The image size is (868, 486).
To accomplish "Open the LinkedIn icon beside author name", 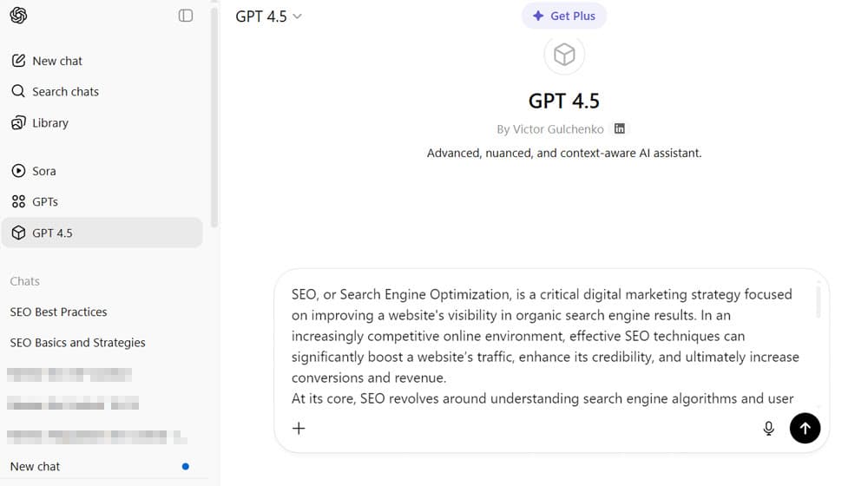I will click(x=620, y=128).
